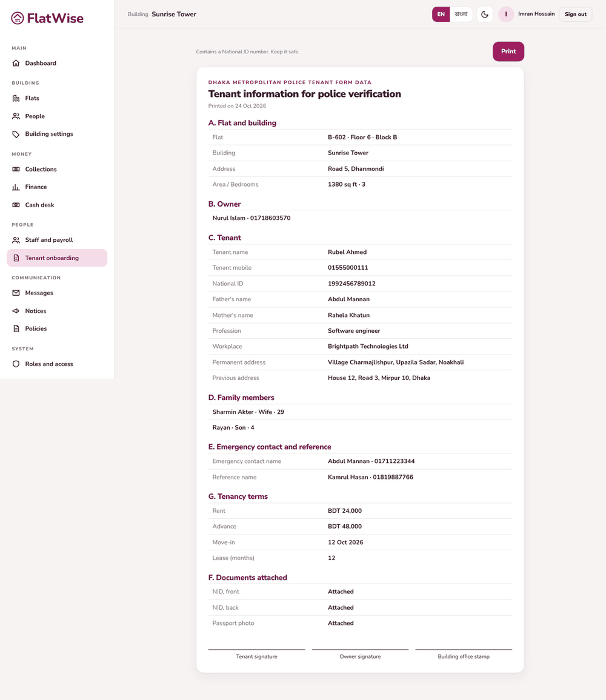This screenshot has height=700, width=606.
Task: Open Roles and access
Action: [57, 364]
